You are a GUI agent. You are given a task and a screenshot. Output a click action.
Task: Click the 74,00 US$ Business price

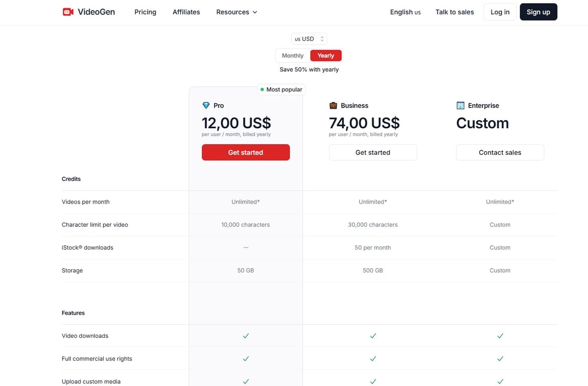pyautogui.click(x=364, y=123)
